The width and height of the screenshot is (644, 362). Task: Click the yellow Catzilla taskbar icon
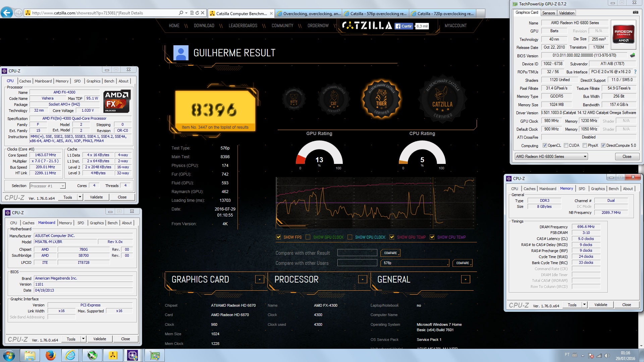tap(113, 355)
